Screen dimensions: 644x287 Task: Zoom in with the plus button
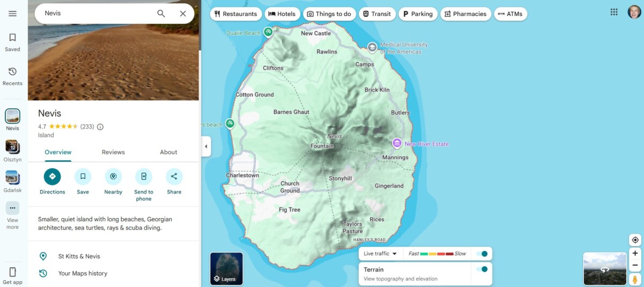point(635,253)
